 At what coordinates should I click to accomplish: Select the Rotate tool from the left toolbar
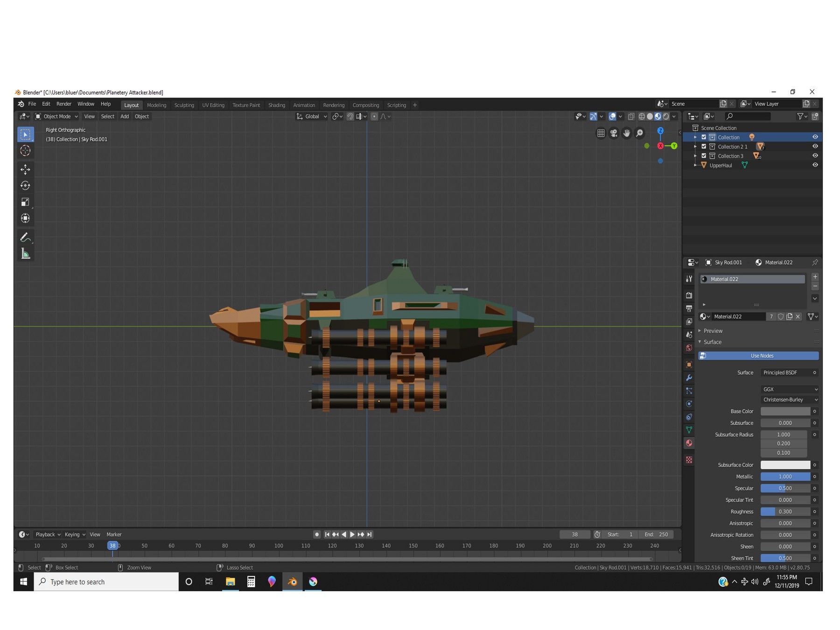point(26,185)
